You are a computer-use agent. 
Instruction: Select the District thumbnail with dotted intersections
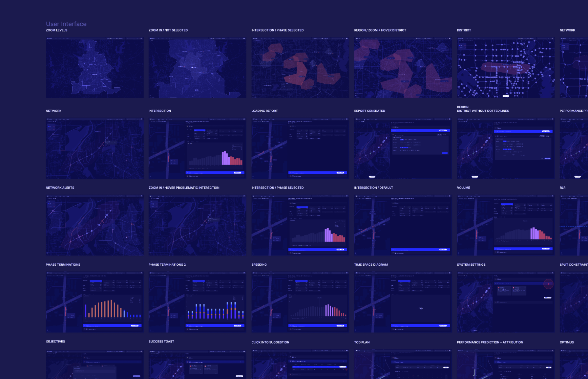506,68
